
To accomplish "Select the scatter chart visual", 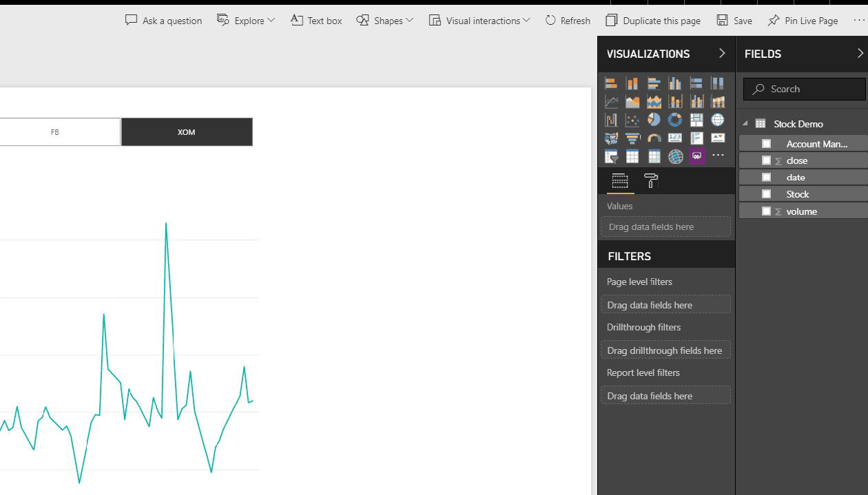I will (x=632, y=120).
